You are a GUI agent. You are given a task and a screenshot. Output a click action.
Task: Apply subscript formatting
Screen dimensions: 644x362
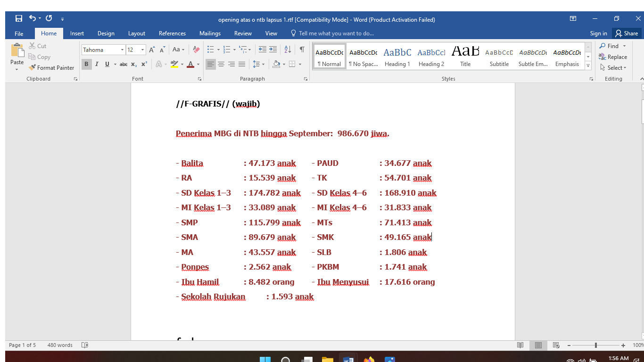pyautogui.click(x=134, y=64)
